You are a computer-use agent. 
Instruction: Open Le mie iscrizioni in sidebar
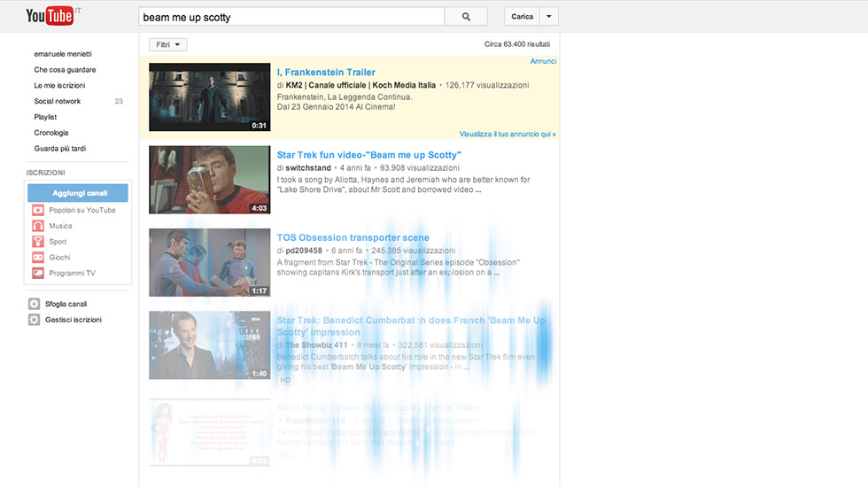(x=59, y=85)
